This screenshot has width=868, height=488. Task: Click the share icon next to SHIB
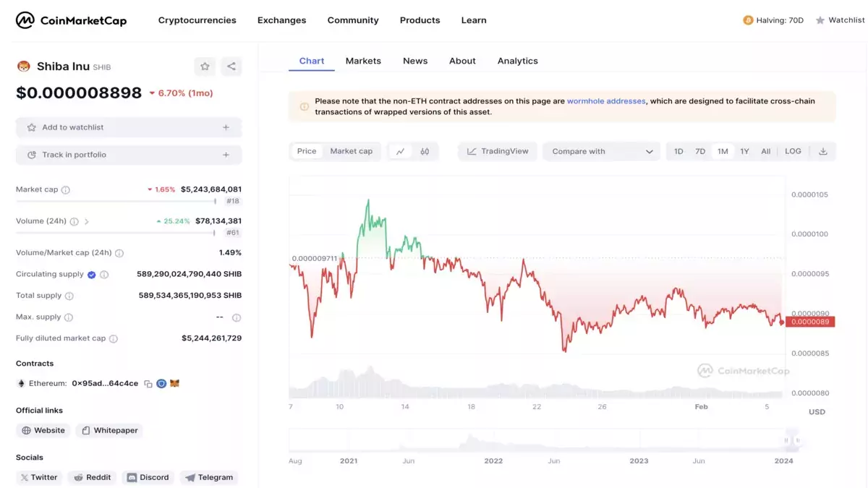(x=231, y=67)
